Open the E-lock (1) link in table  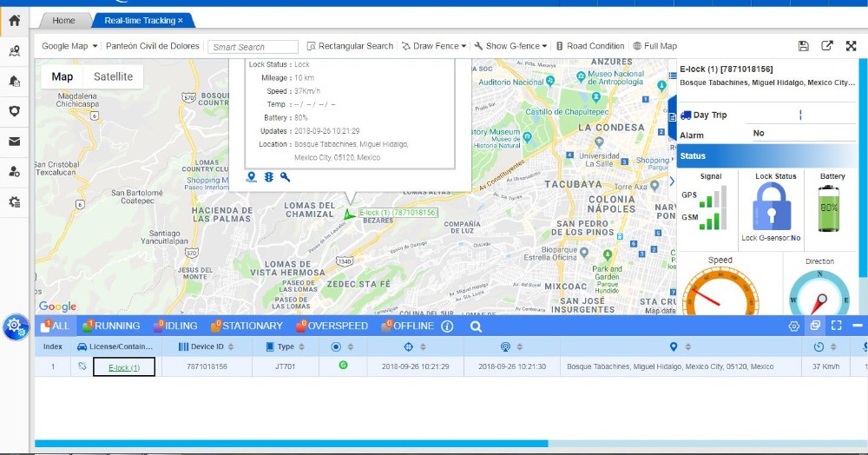click(124, 367)
